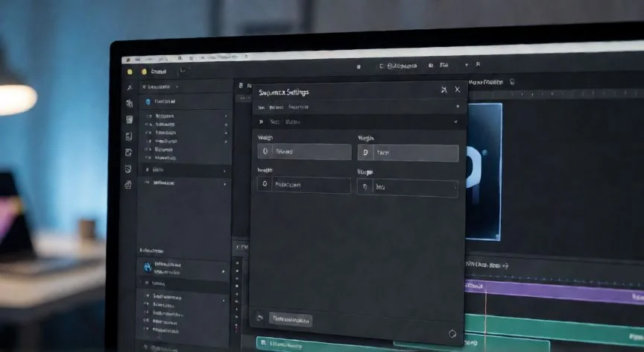
Task: Click the bottommost icon in the left sidebar
Action: (128, 185)
